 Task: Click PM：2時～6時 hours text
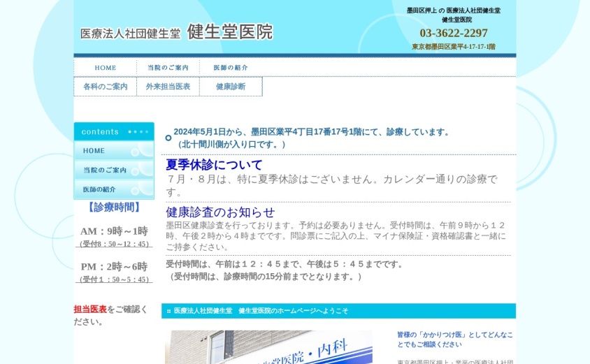point(114,267)
